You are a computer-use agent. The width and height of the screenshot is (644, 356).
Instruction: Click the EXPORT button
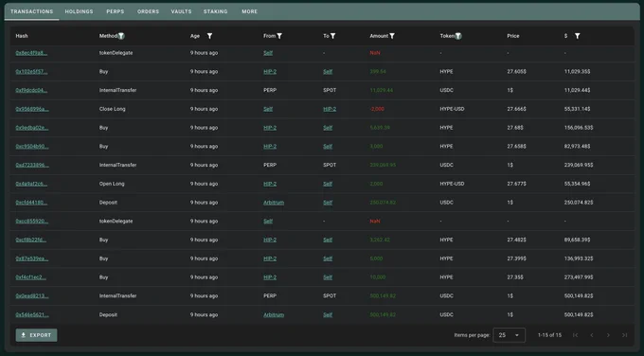(x=37, y=335)
